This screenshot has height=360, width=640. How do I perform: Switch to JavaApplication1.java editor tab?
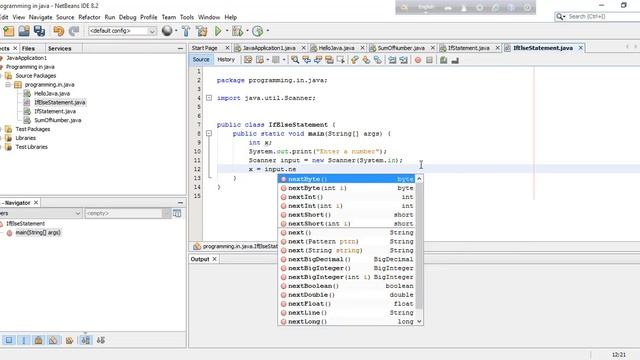tap(269, 48)
